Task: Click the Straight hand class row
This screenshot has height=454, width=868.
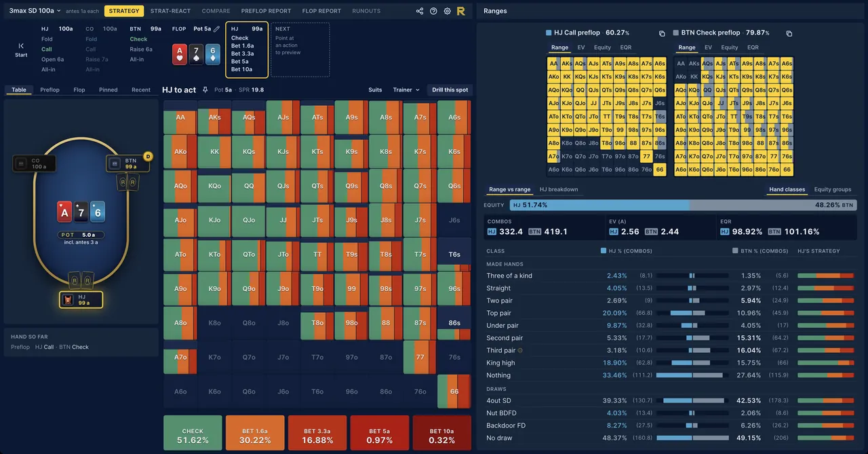Action: pos(670,288)
